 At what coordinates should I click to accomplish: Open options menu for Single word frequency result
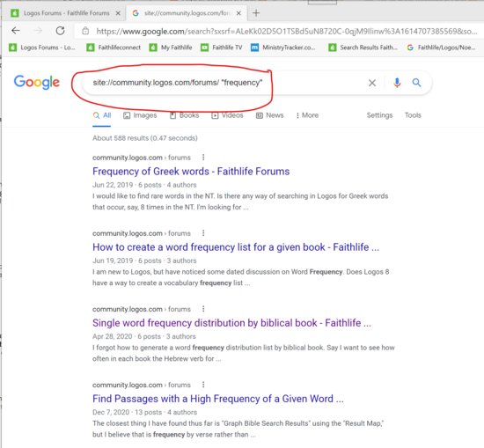pos(203,309)
